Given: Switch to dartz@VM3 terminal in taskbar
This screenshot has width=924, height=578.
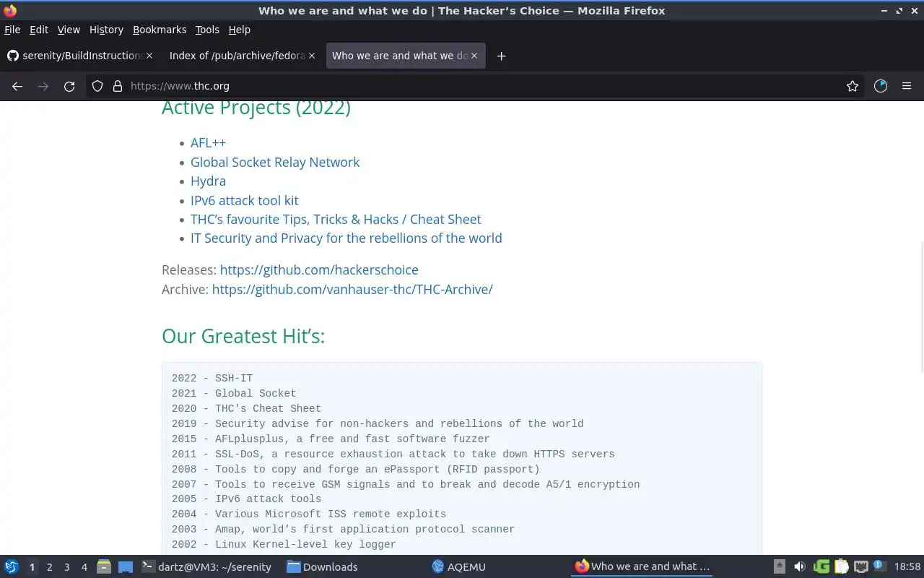Looking at the screenshot, I should click(207, 567).
